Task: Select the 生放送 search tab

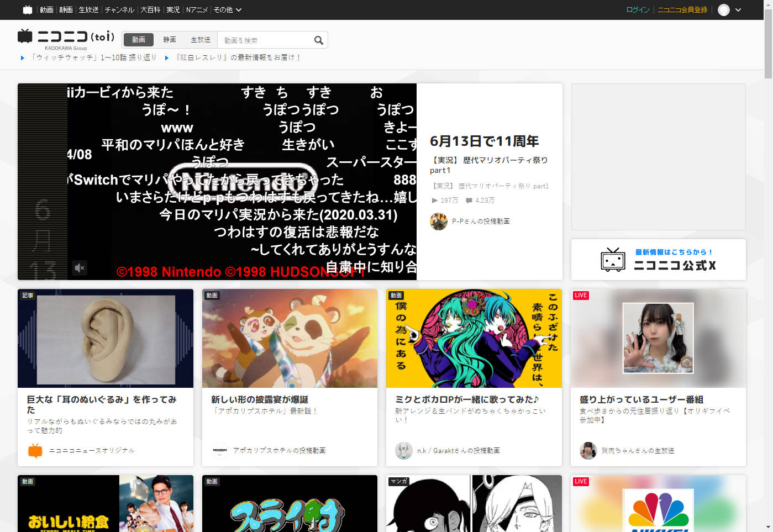Action: [201, 40]
